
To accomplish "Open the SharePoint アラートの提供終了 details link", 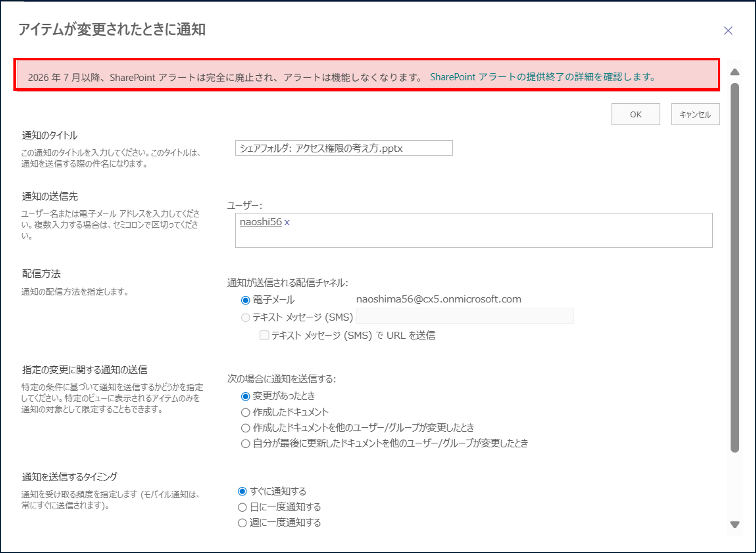I will coord(543,77).
